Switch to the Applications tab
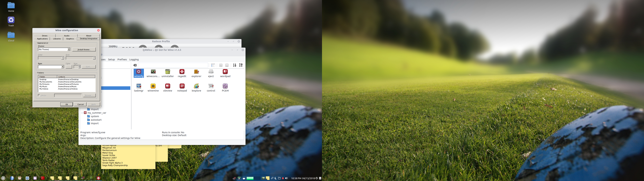644x181 pixels. pyautogui.click(x=42, y=39)
